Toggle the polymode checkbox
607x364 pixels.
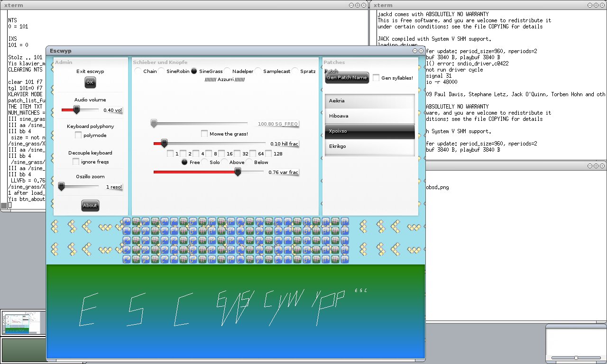point(78,136)
